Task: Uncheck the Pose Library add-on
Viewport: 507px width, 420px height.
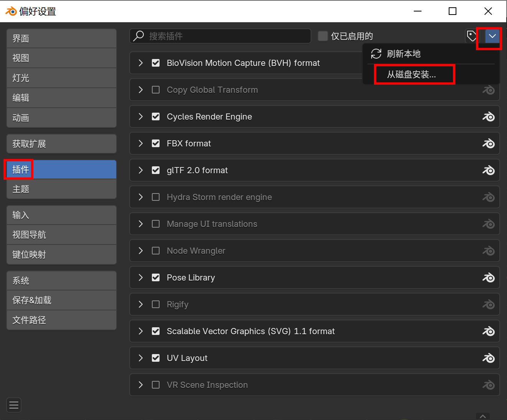Action: [x=156, y=277]
